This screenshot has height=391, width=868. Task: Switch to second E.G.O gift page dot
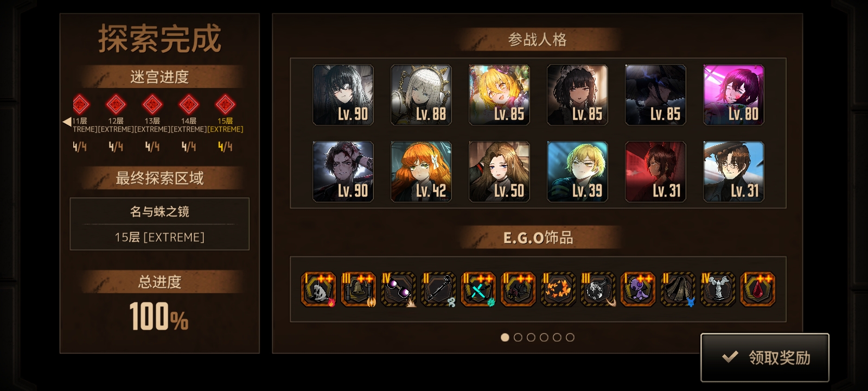coord(518,337)
